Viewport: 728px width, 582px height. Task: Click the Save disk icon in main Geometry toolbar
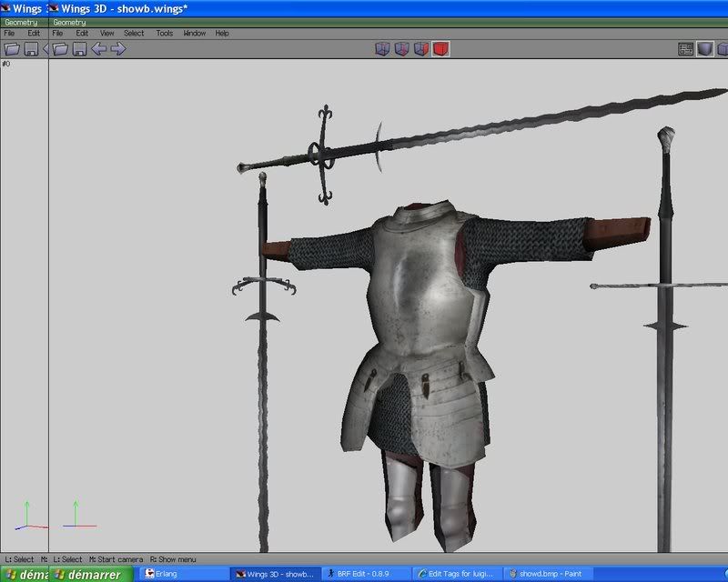[x=79, y=48]
